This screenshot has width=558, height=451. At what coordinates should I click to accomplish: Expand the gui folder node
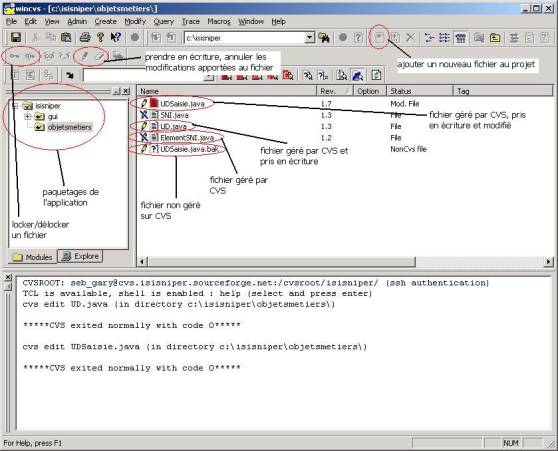27,116
